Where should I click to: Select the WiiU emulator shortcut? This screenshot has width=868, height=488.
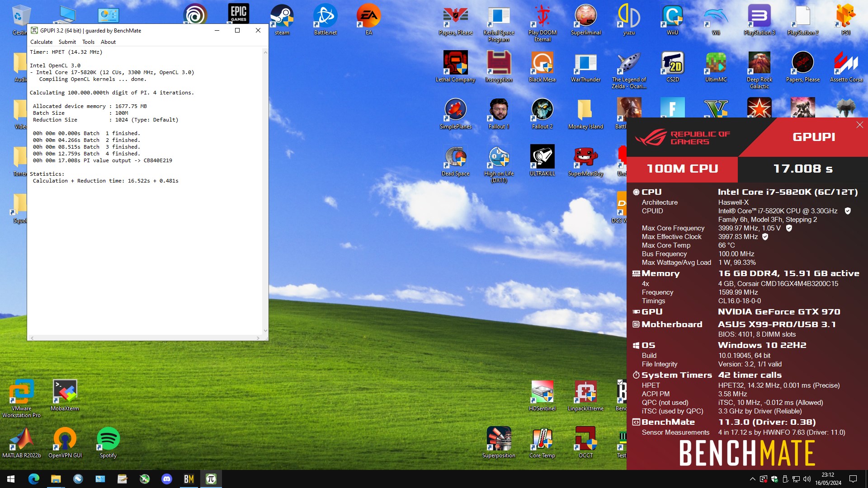pyautogui.click(x=672, y=20)
